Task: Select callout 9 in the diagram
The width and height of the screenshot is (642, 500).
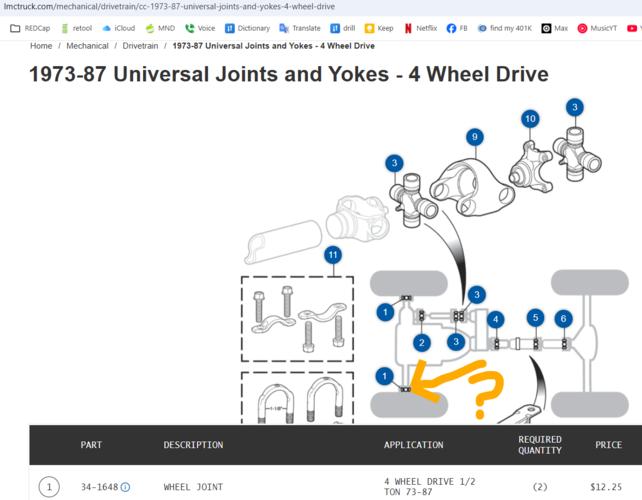Action: coord(474,136)
